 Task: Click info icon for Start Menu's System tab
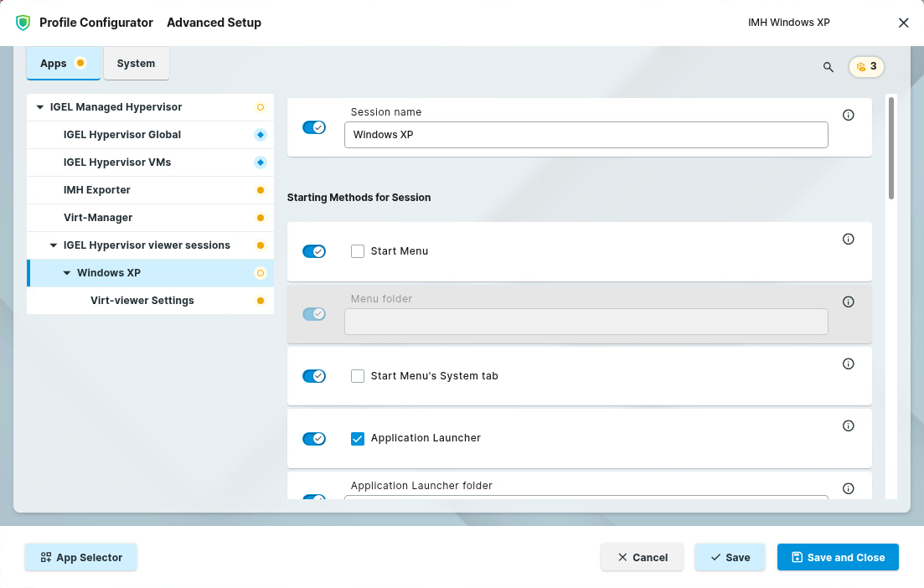click(x=848, y=364)
